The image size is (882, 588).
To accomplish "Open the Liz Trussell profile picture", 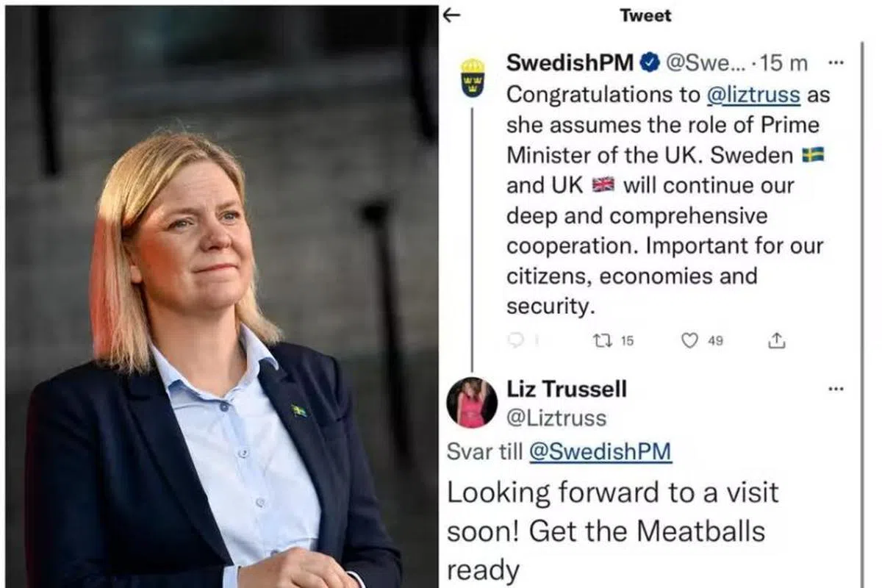I will point(472,403).
